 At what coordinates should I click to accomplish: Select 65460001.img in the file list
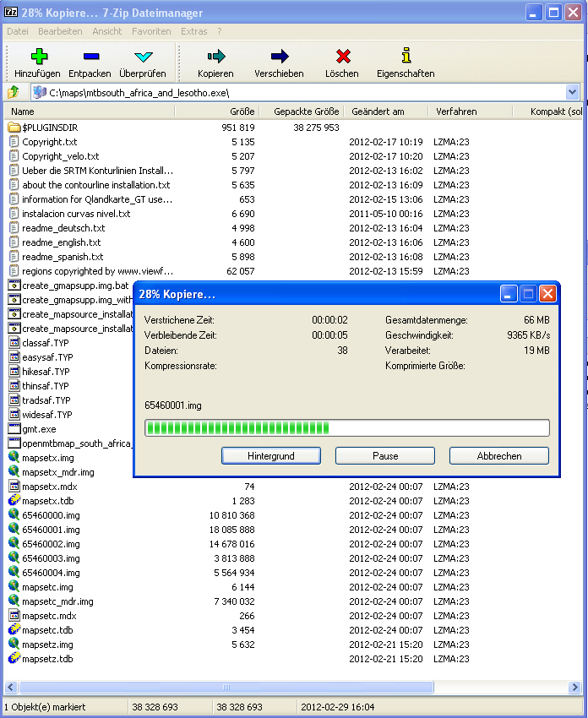[51, 530]
